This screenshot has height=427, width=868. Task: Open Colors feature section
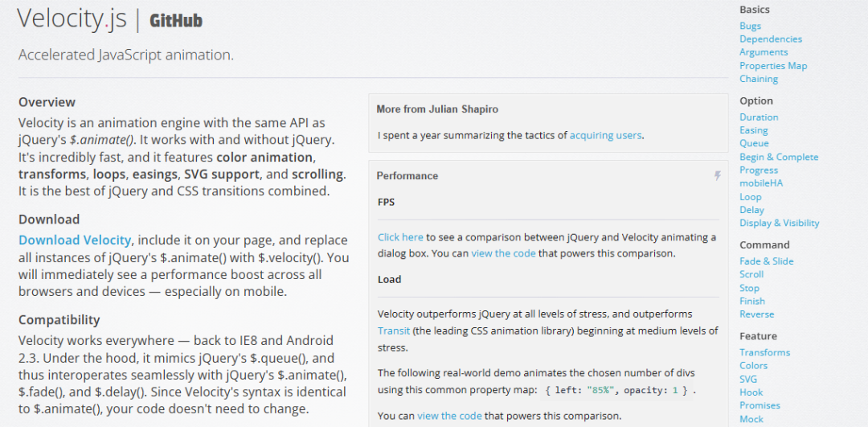point(753,366)
